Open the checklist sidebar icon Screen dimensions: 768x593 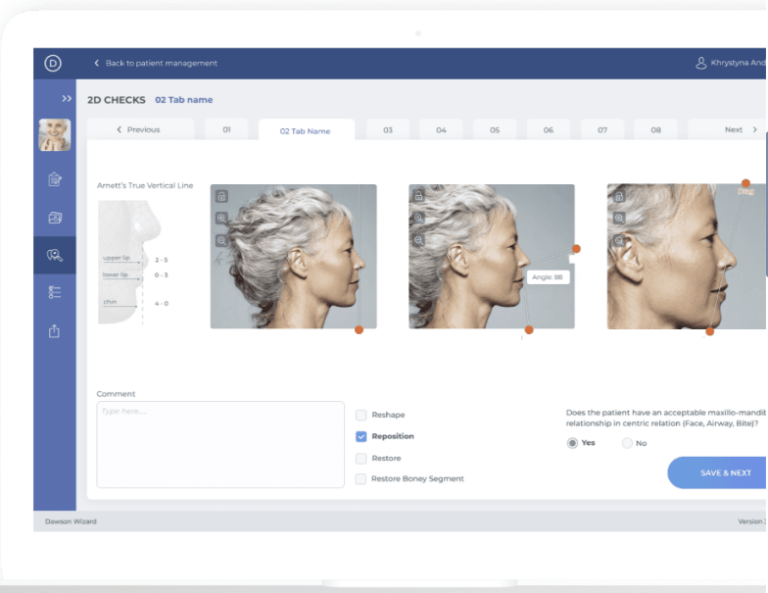click(54, 292)
